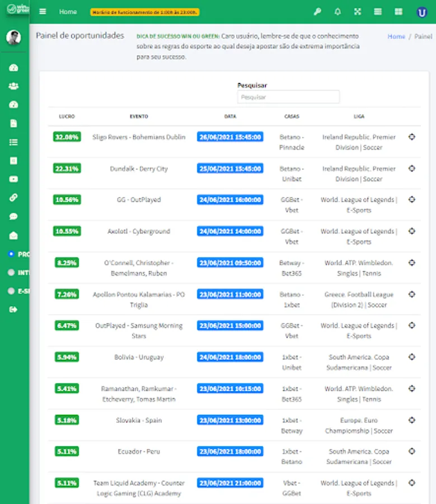Viewport: 436px width, 504px height.
Task: Click the Home item in top bar
Action: tap(68, 12)
